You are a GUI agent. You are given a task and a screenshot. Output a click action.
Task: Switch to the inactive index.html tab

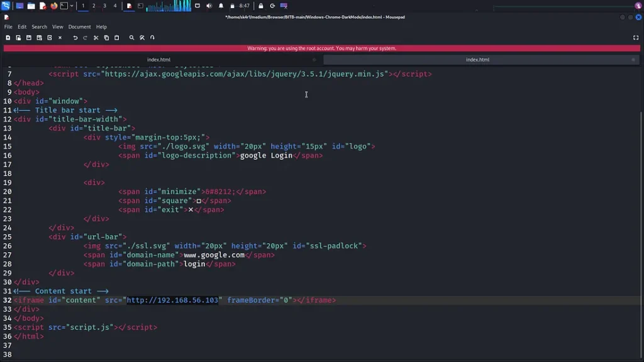[158, 60]
